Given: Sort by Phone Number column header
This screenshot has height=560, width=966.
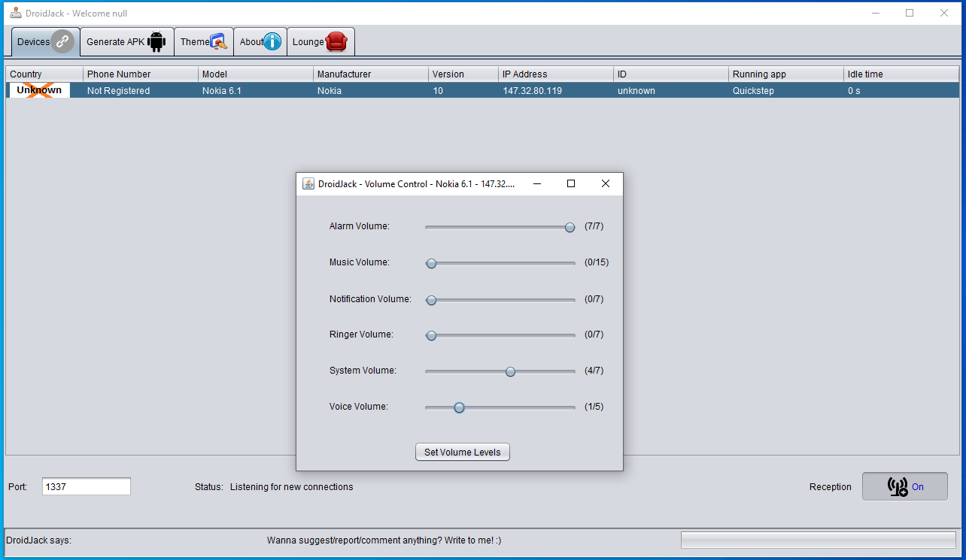Looking at the screenshot, I should pyautogui.click(x=141, y=74).
